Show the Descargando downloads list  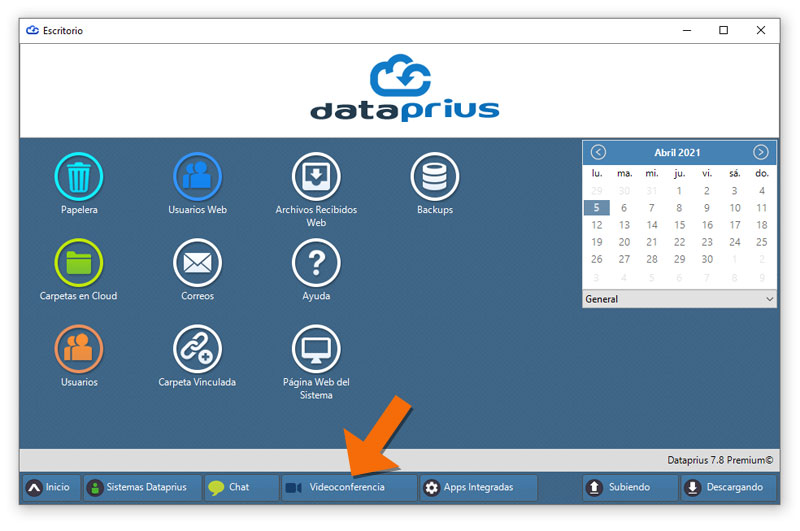tap(729, 488)
